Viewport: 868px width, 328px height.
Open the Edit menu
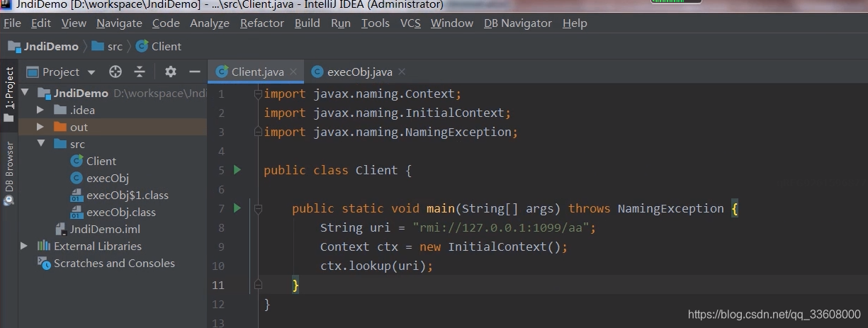tap(41, 23)
